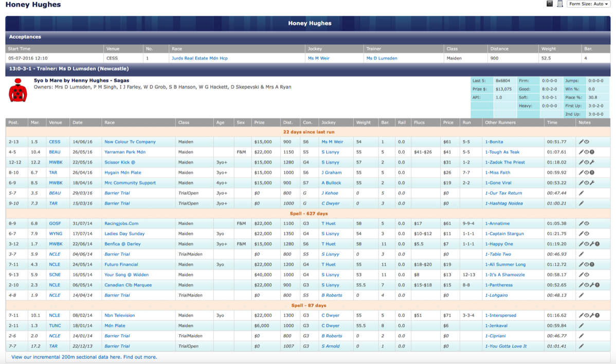Click the calculator icon beside Form Size

(550, 4)
